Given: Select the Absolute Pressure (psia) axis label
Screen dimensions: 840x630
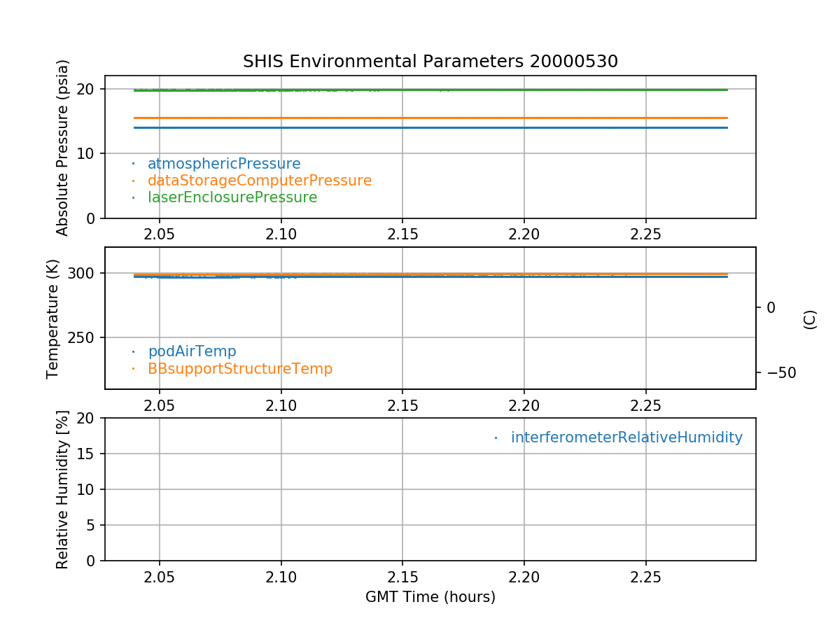Looking at the screenshot, I should (63, 147).
